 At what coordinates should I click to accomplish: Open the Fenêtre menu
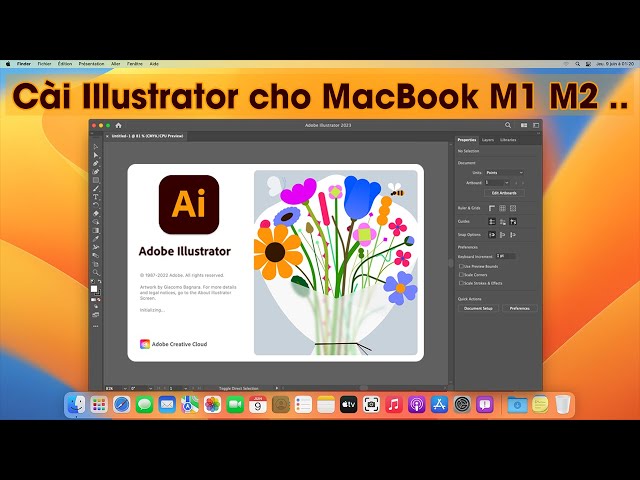click(x=135, y=64)
